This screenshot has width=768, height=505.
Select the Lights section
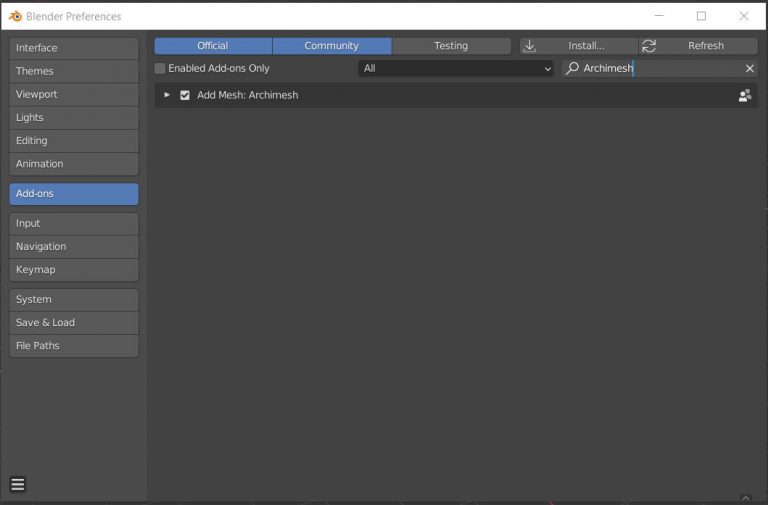click(x=74, y=118)
